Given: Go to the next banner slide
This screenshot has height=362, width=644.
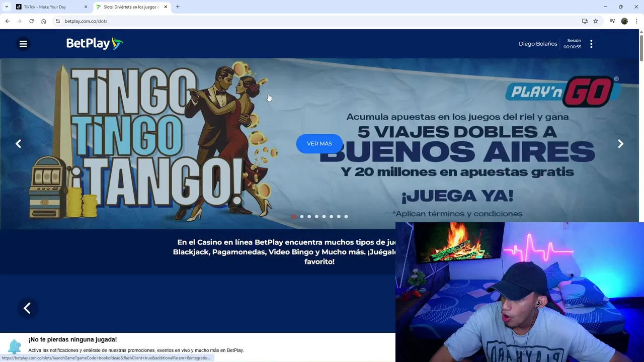Looking at the screenshot, I should pos(620,144).
